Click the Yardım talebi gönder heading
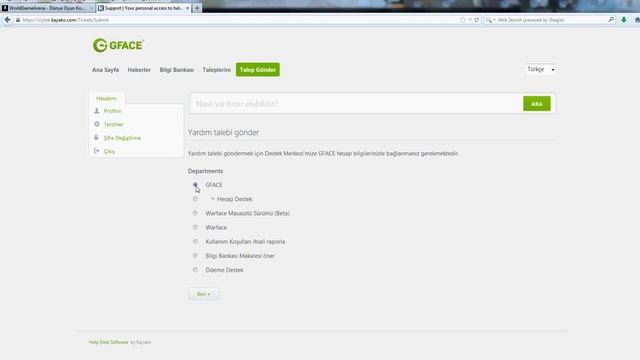 click(223, 132)
